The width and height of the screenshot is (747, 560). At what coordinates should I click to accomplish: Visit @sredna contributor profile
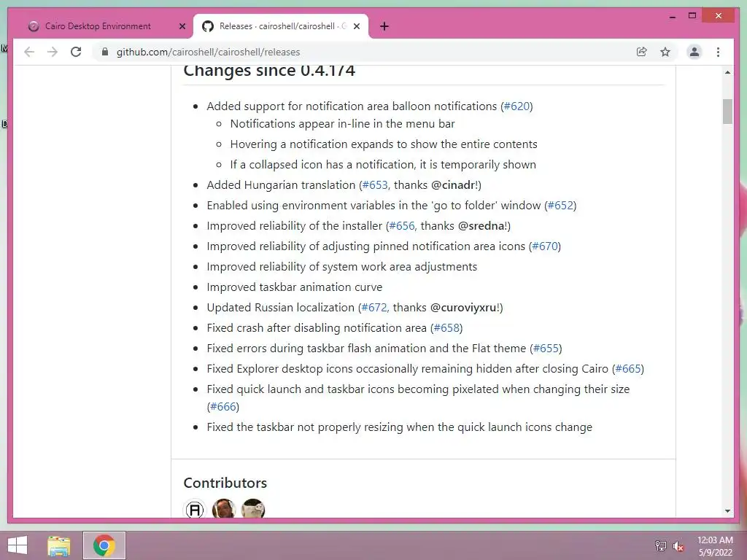coord(481,226)
